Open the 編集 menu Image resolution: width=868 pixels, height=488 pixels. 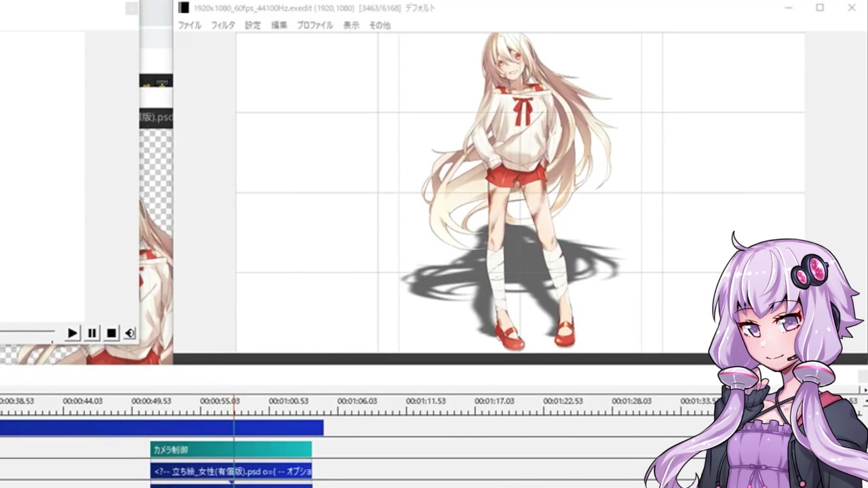pos(279,25)
